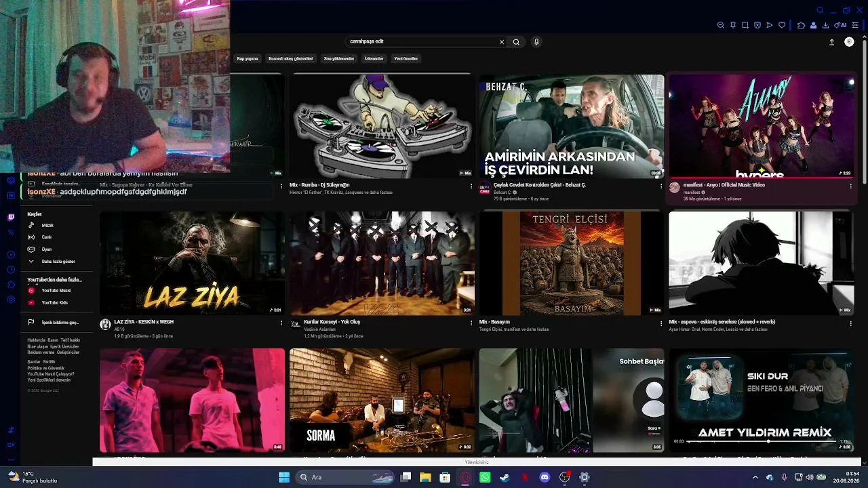This screenshot has width=868, height=488.
Task: Select the 'Yeni öneriler' filter chip
Action: click(406, 58)
